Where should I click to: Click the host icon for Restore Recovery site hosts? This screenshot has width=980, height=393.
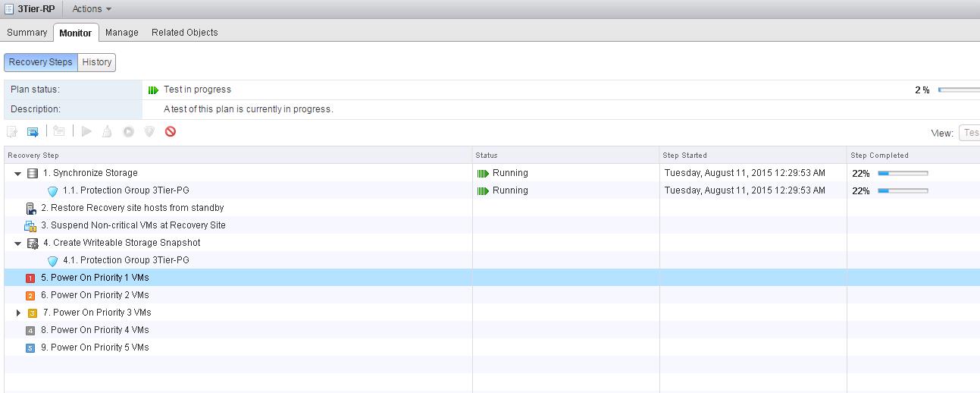[31, 208]
